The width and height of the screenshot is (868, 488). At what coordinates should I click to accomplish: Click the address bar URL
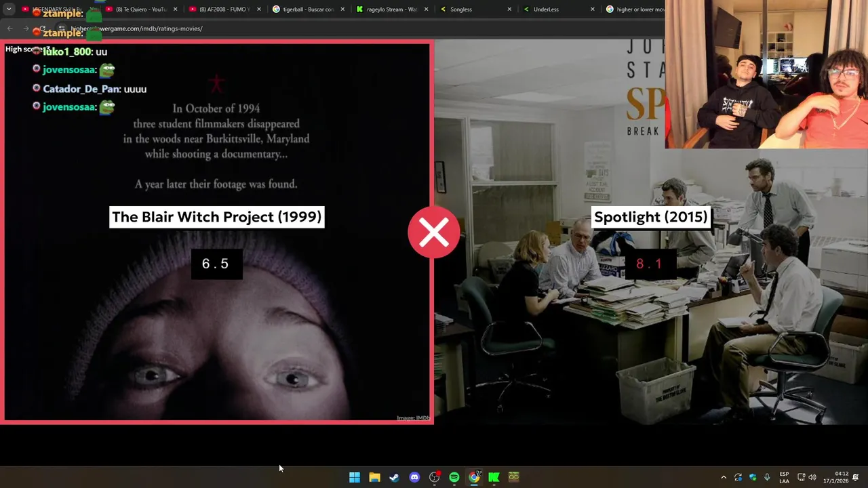coord(136,28)
